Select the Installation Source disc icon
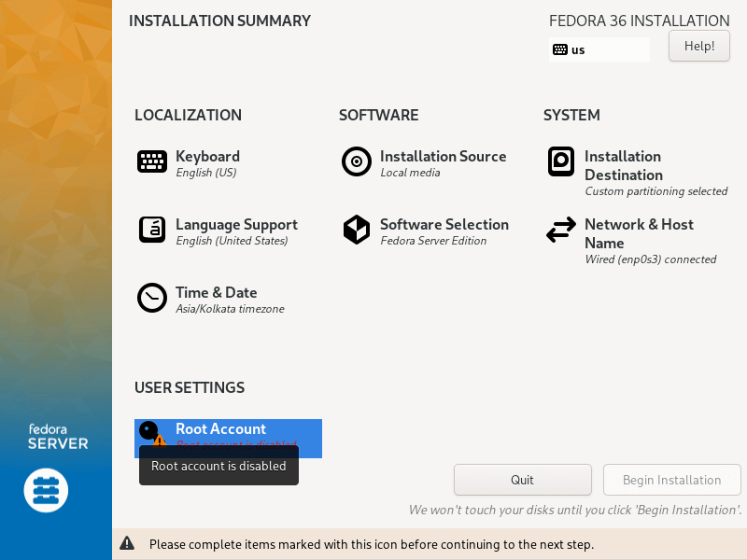The height and width of the screenshot is (560, 747). pos(357,161)
